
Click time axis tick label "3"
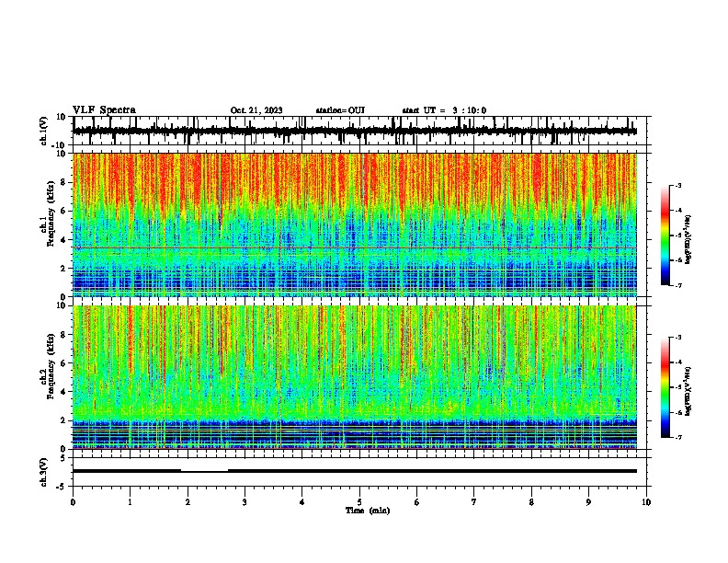pyautogui.click(x=245, y=502)
